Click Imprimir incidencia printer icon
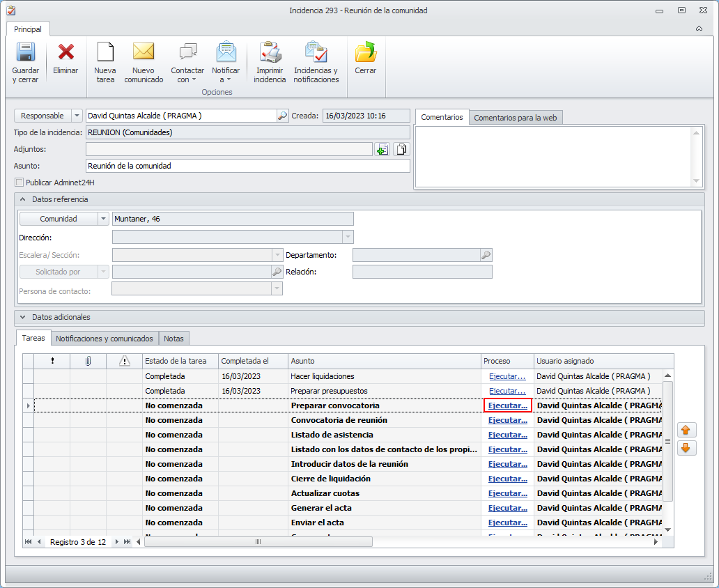The height and width of the screenshot is (588, 719). pos(270,53)
